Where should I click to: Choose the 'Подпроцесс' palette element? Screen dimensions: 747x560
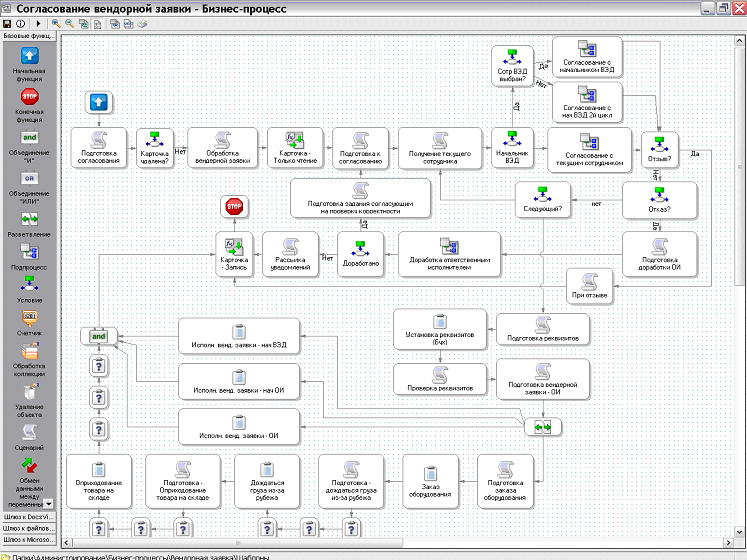coord(29,252)
